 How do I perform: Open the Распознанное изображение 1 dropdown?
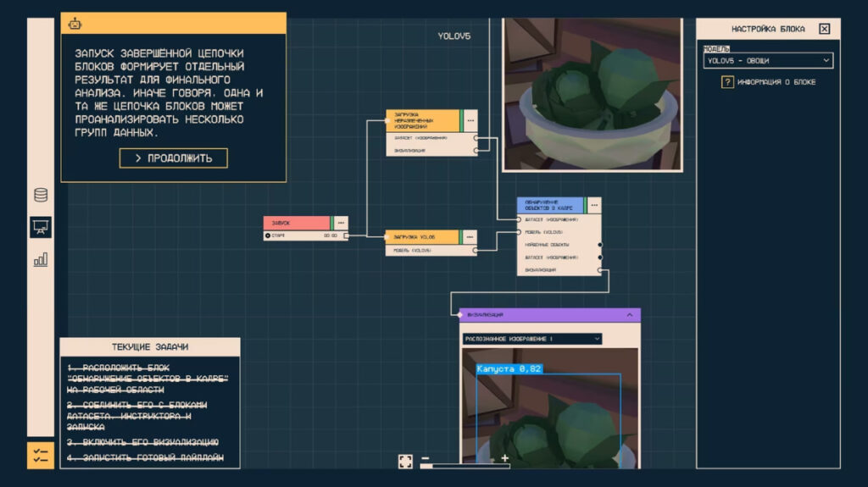pos(532,339)
